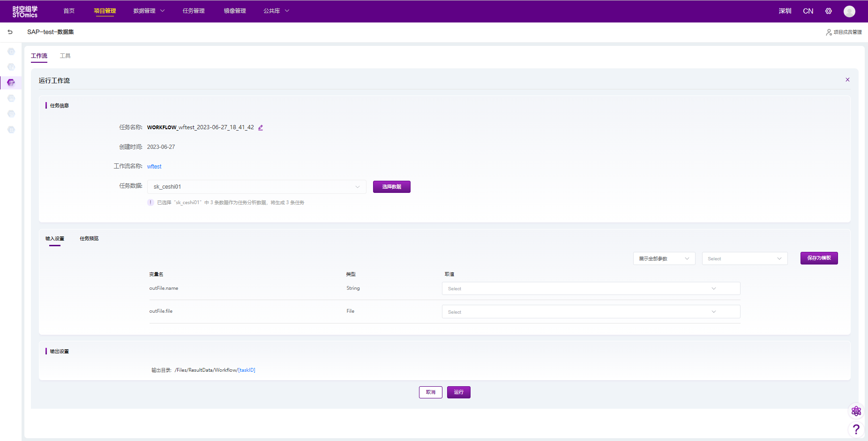Close the 运行工作流 panel with the X

847,80
